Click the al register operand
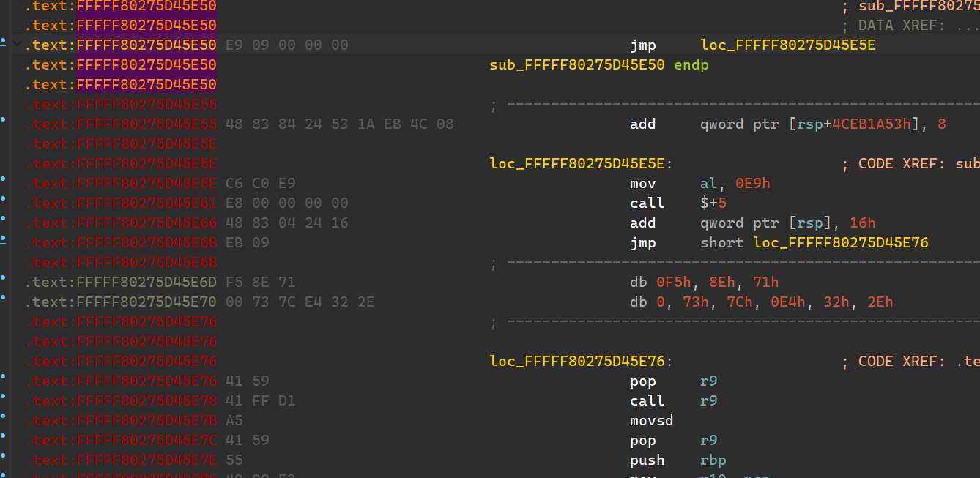 coord(709,184)
